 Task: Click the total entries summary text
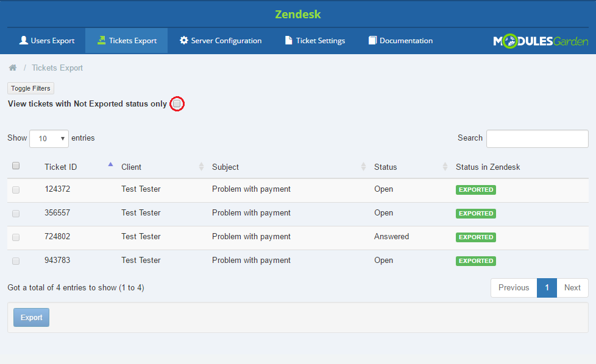(x=76, y=288)
